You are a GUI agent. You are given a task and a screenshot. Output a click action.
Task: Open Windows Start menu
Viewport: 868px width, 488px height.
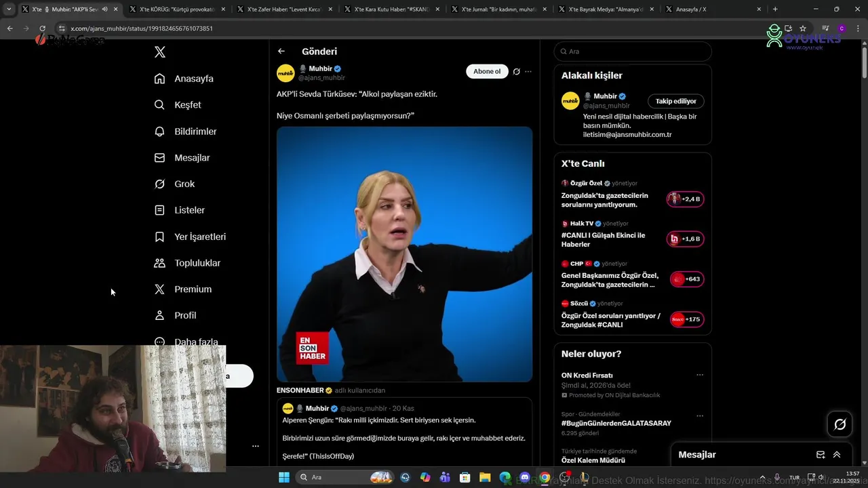pyautogui.click(x=284, y=477)
